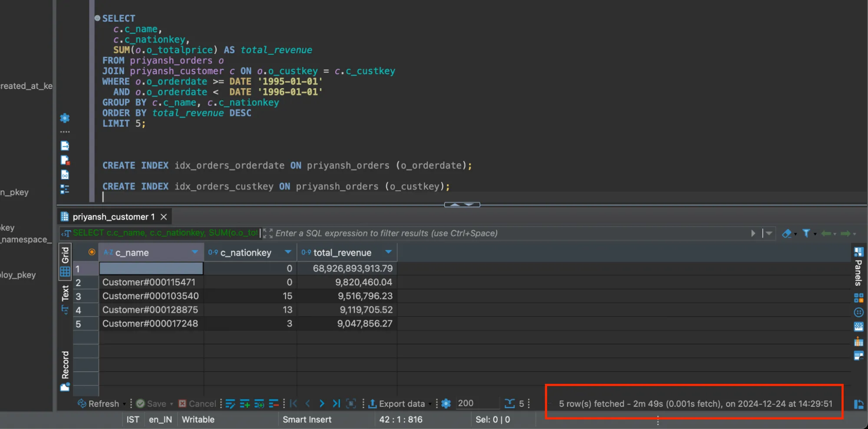
Task: Click the Refresh results button
Action: pos(98,404)
